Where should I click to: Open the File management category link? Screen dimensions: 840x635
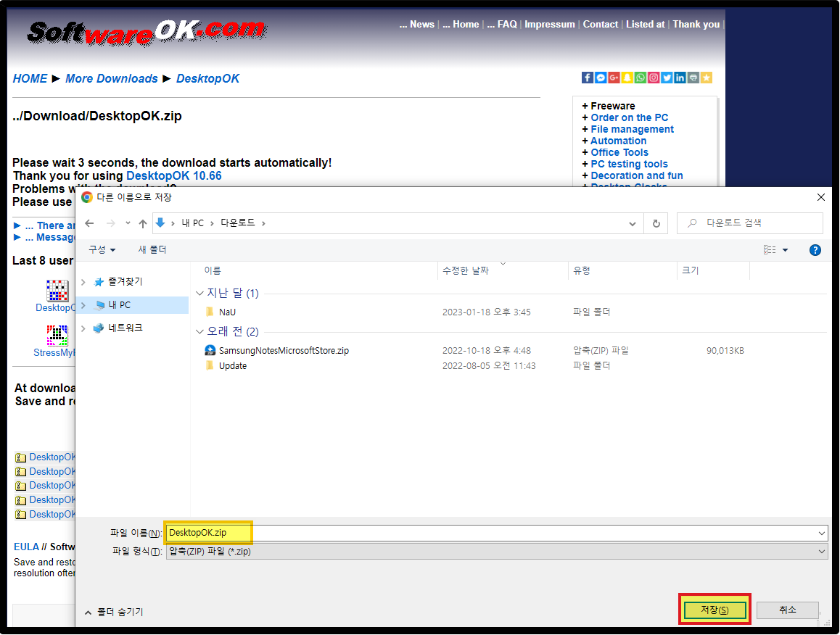632,129
